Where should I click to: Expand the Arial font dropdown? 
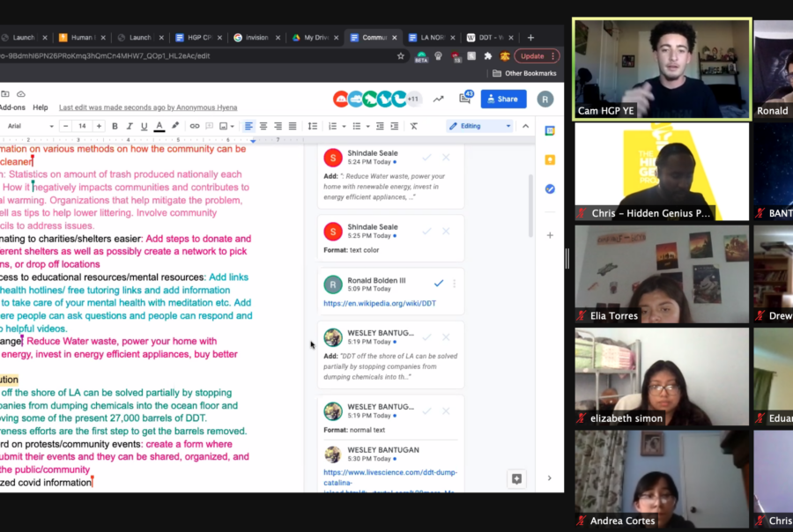(x=31, y=126)
